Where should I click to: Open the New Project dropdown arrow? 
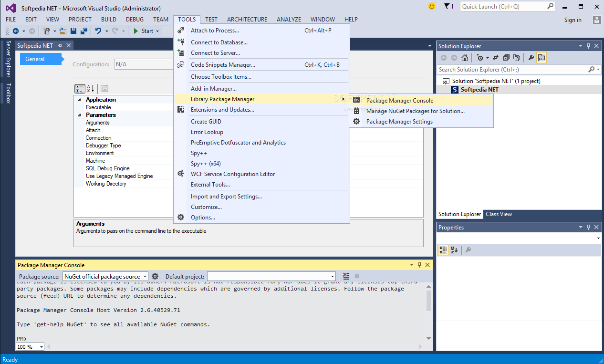[54, 31]
